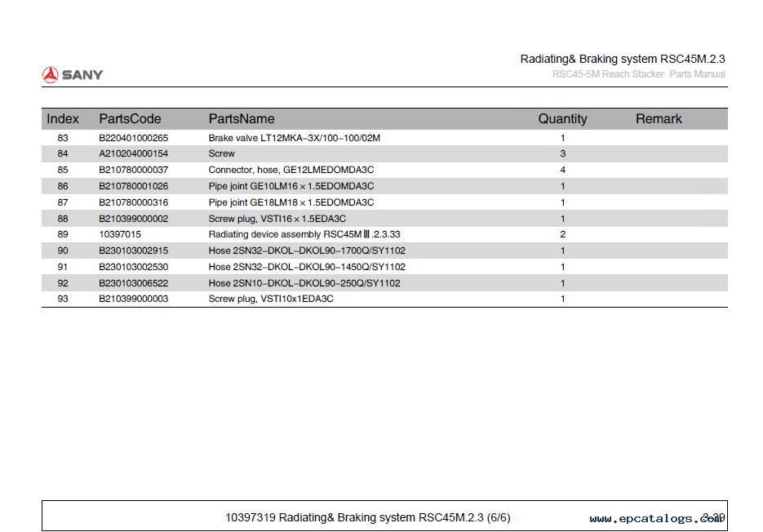Image resolution: width=763 pixels, height=532 pixels.
Task: Click the header title Radiating& Braking system RSC45M.2.3
Action: [623, 59]
